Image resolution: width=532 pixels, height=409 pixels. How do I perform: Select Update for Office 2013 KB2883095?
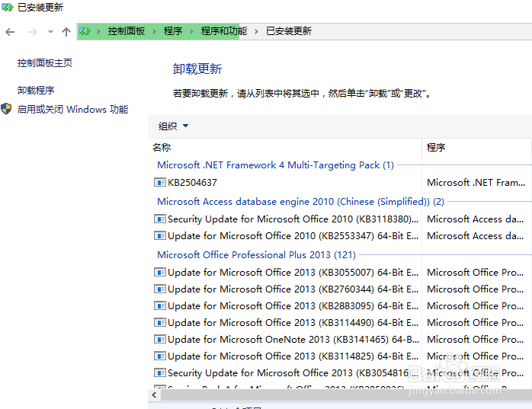[293, 306]
